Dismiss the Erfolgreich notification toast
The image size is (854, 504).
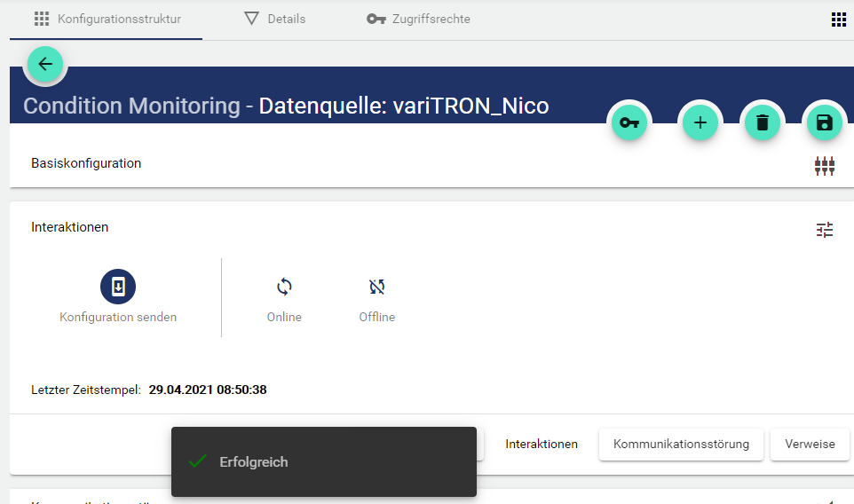[323, 462]
